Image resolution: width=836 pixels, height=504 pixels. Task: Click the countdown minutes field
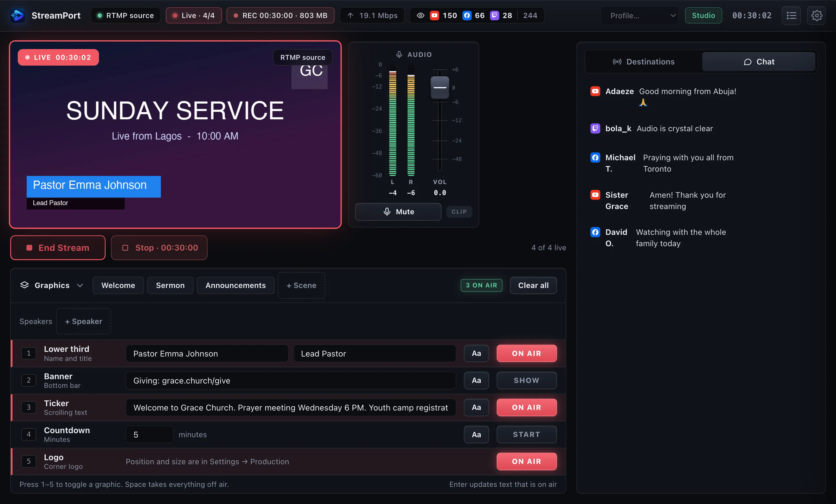[149, 434]
